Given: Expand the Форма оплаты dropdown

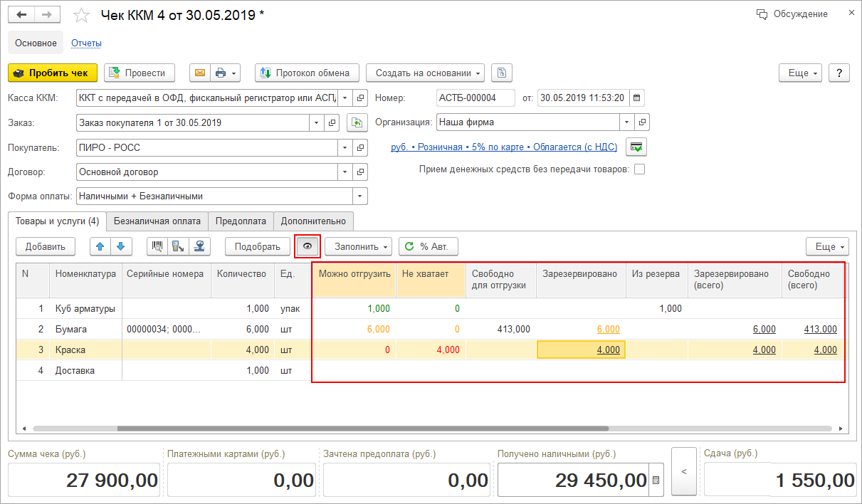Looking at the screenshot, I should click(x=360, y=196).
